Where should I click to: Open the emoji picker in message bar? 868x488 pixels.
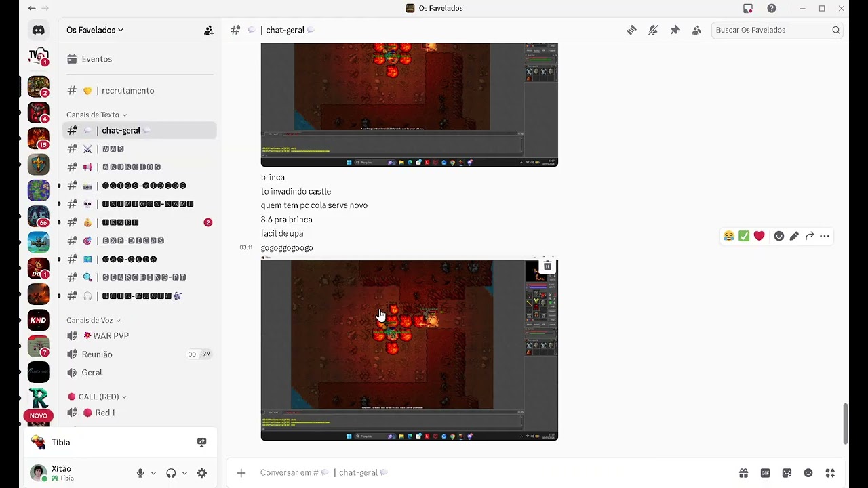pyautogui.click(x=808, y=473)
